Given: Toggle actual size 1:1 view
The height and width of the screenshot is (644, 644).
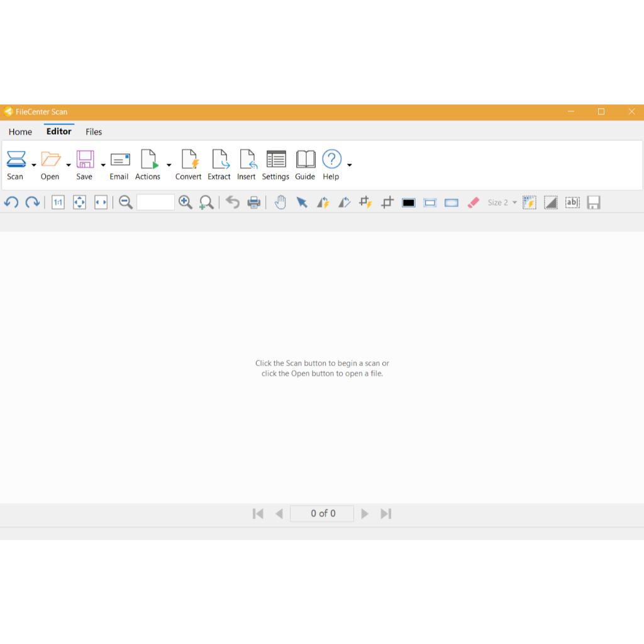Looking at the screenshot, I should [58, 203].
